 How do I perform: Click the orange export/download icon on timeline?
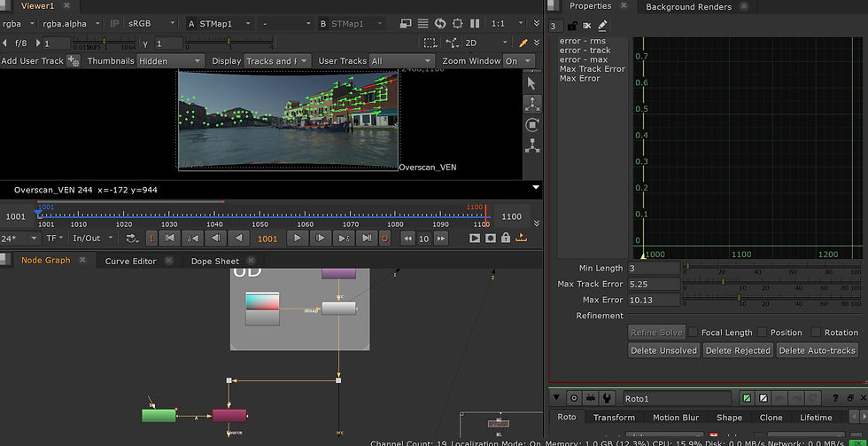pyautogui.click(x=521, y=239)
